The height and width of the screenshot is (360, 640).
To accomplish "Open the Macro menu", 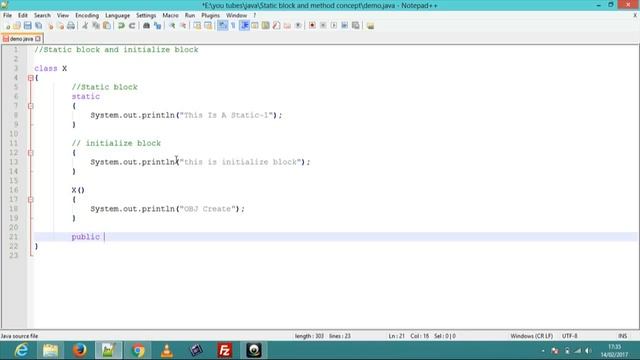I will pyautogui.click(x=170, y=16).
